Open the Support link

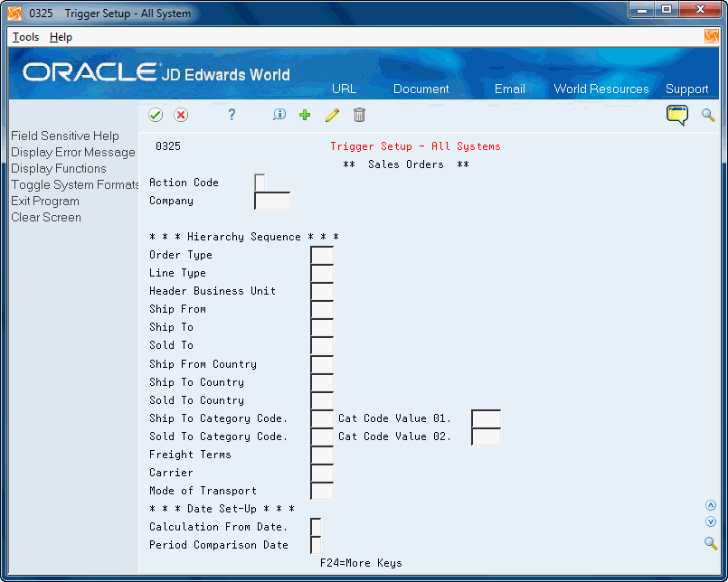pyautogui.click(x=686, y=89)
